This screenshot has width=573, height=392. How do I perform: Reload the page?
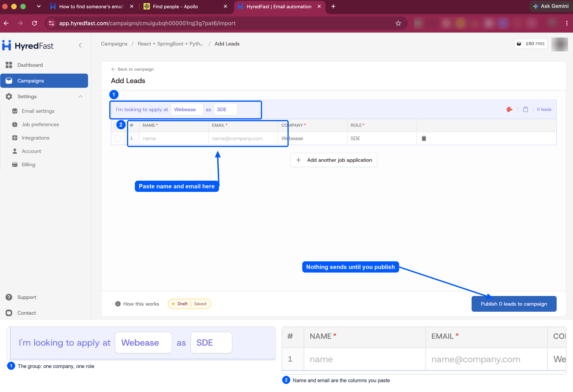(34, 23)
